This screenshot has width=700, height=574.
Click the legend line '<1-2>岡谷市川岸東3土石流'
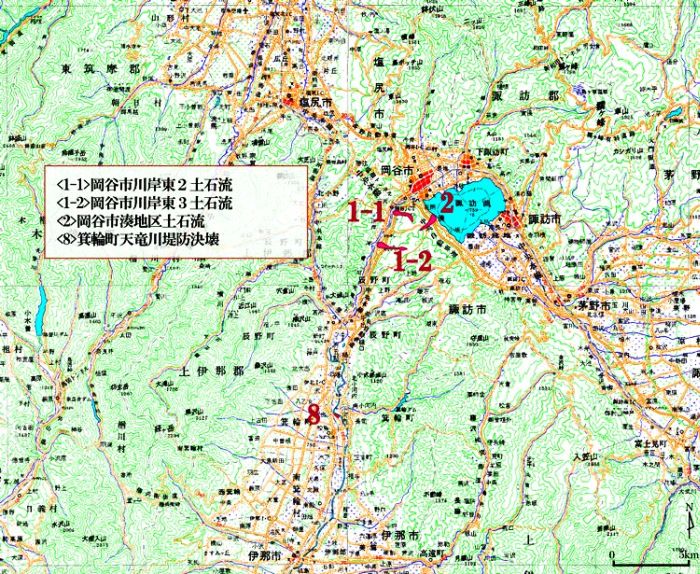tap(144, 203)
